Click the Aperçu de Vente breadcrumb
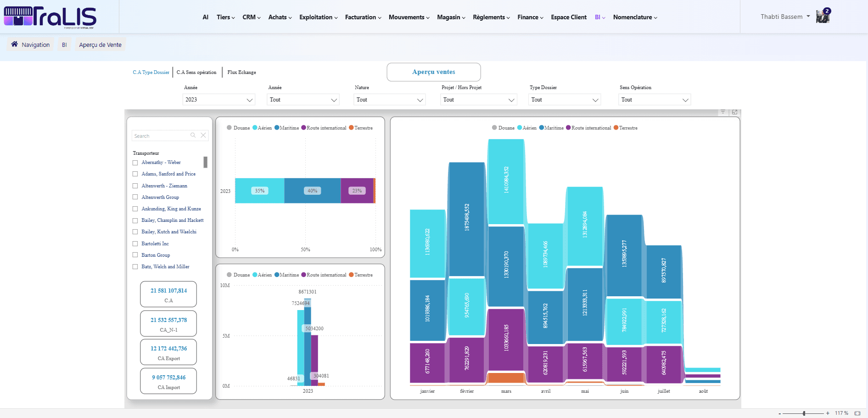 click(101, 45)
